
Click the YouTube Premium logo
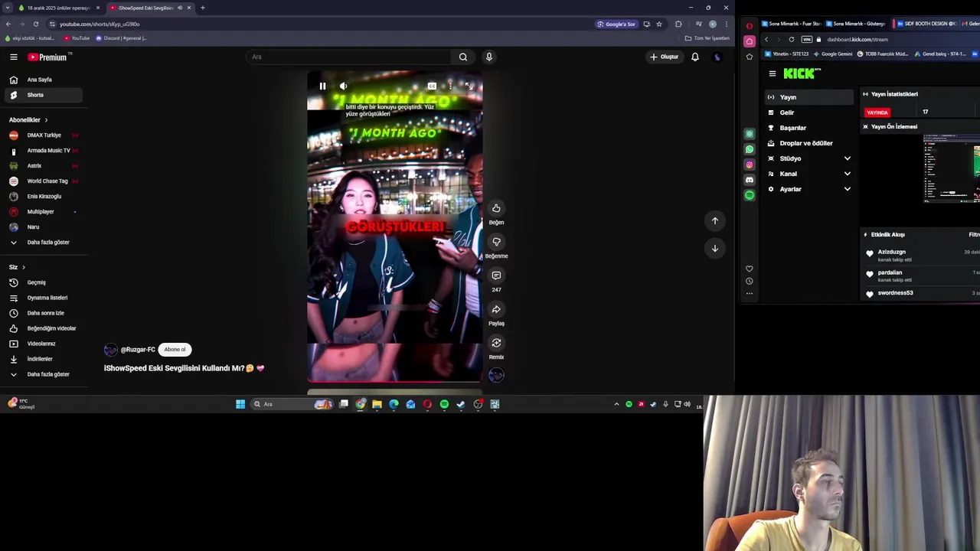[x=48, y=57]
